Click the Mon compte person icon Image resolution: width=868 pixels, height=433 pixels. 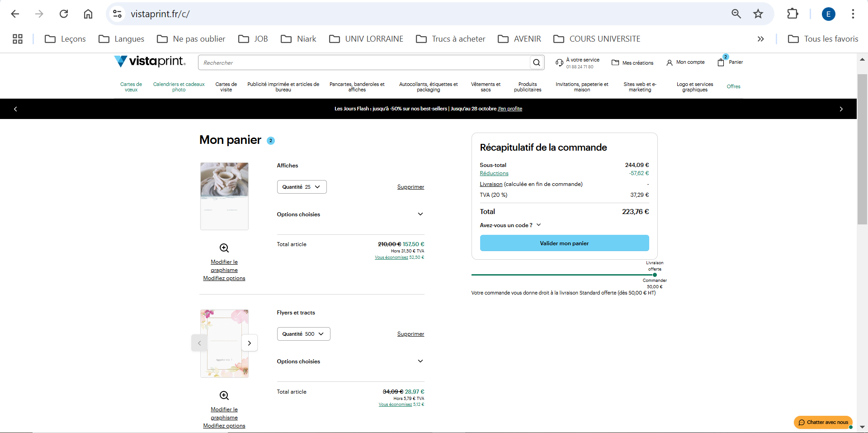pos(670,63)
